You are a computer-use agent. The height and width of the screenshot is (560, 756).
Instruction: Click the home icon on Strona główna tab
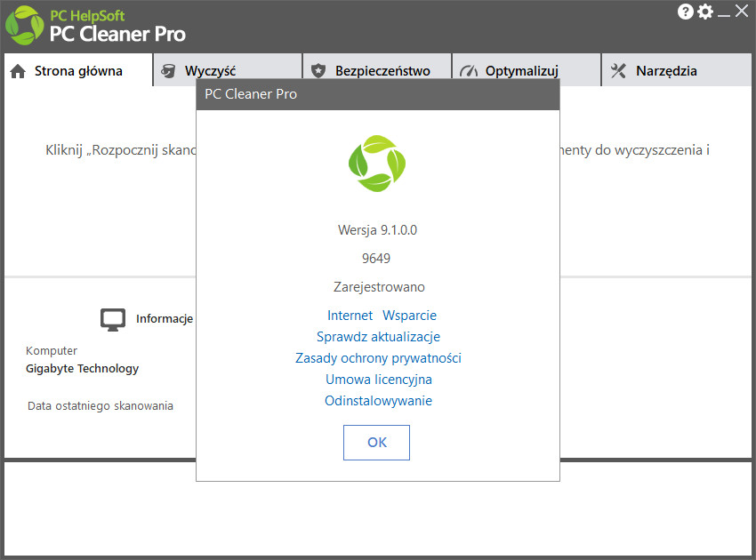(x=18, y=71)
